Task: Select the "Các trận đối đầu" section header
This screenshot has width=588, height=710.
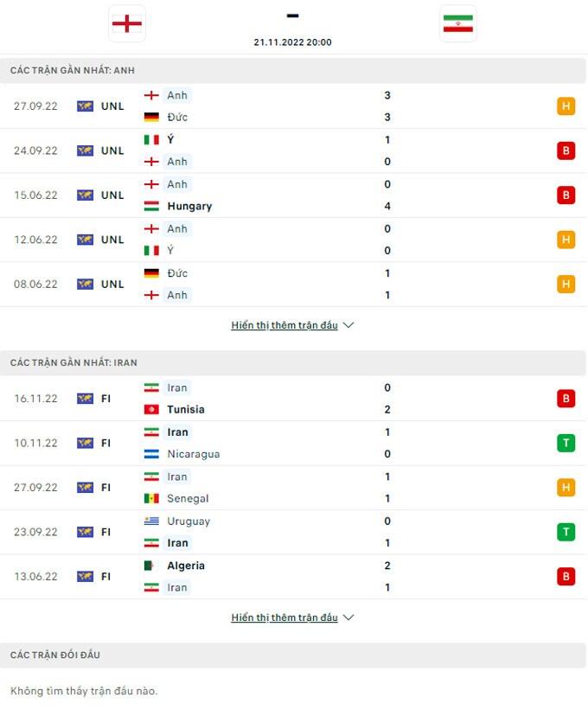Action: 55,656
